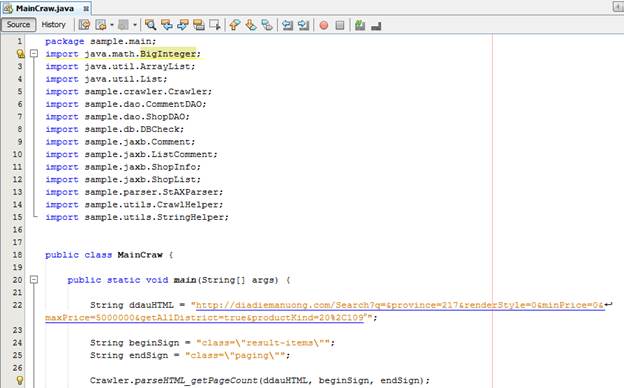Switch to the History view
The image size is (624, 388).
coord(53,25)
